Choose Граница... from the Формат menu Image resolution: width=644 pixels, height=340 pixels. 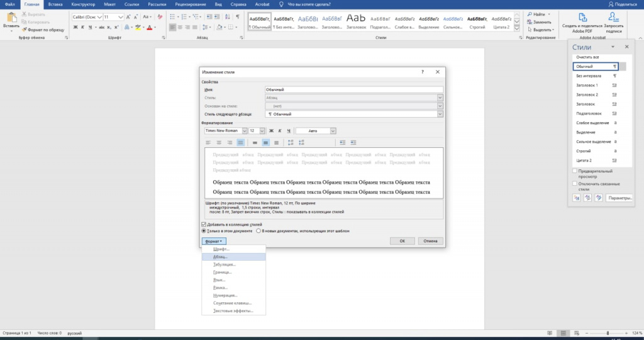[x=234, y=272]
